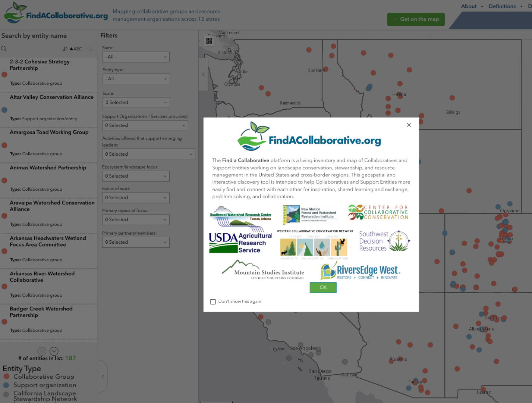Screen dimensions: 532x403
Task: Collapse the entity list sidebar with bottom chevron
Action: (x=103, y=377)
